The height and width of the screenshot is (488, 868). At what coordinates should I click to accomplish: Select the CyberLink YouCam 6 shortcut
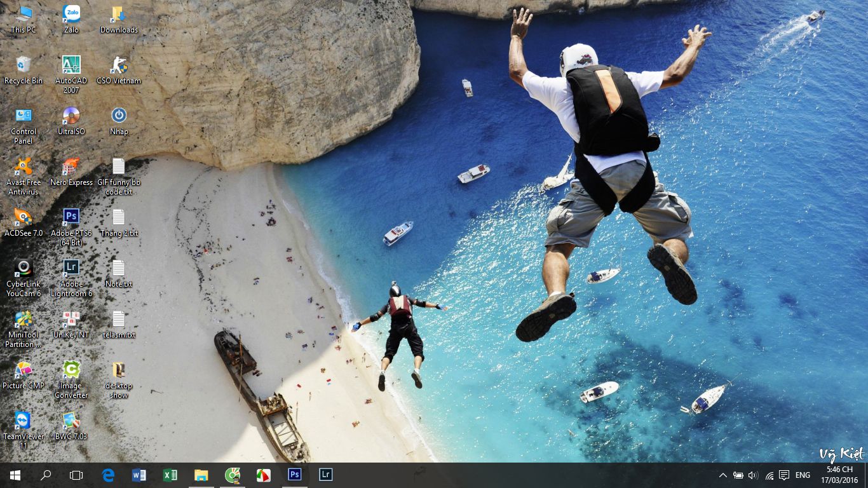coord(24,278)
